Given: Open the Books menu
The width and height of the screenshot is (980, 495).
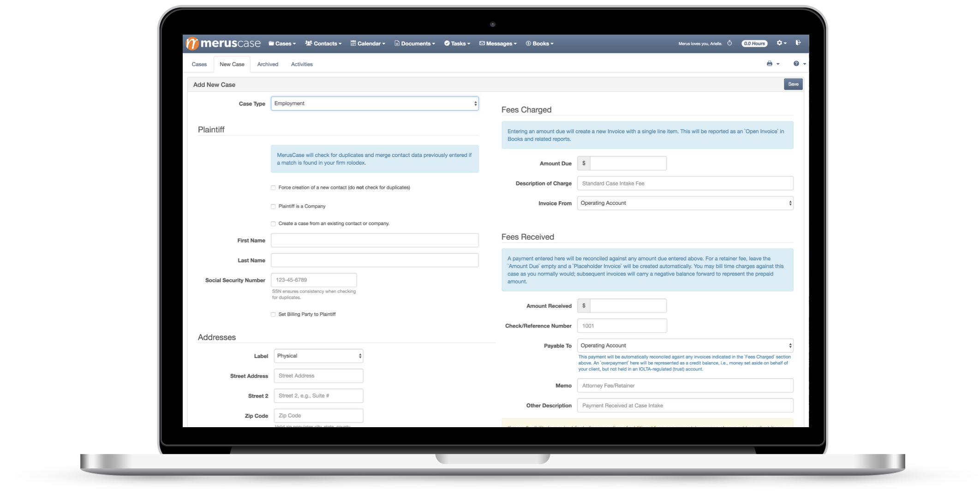Looking at the screenshot, I should click(540, 43).
